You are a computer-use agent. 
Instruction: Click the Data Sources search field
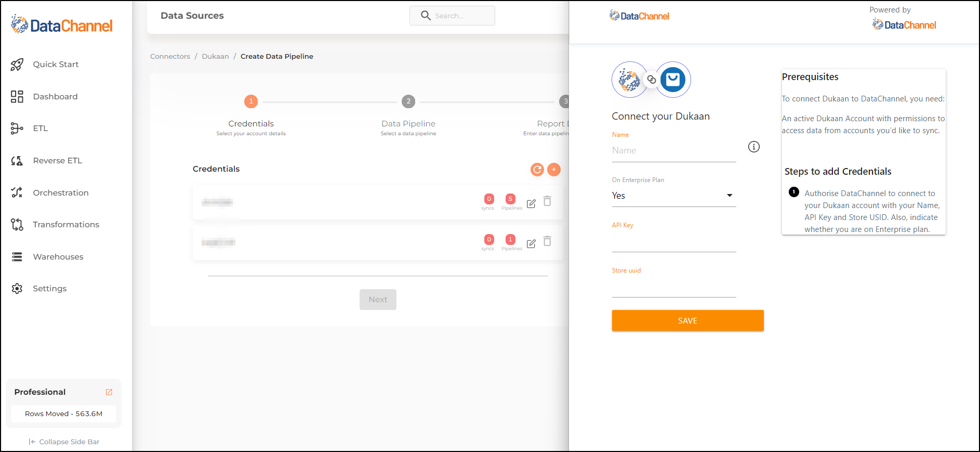pos(452,16)
